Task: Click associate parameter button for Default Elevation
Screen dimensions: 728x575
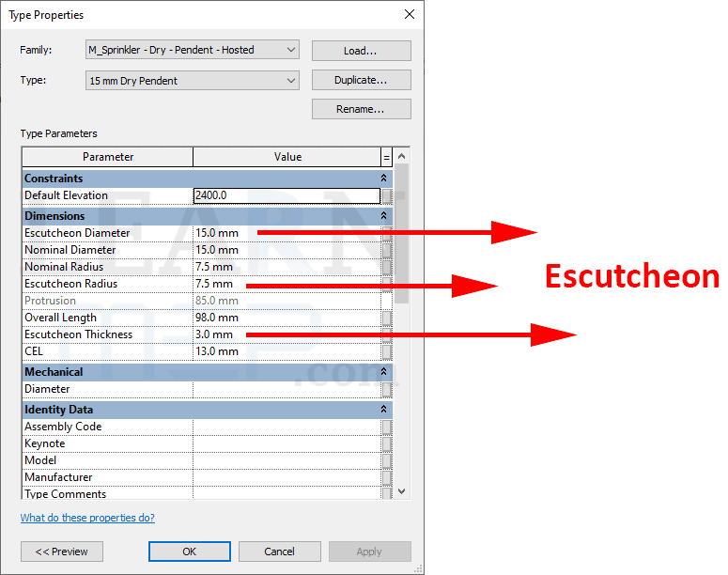Action: (x=387, y=196)
